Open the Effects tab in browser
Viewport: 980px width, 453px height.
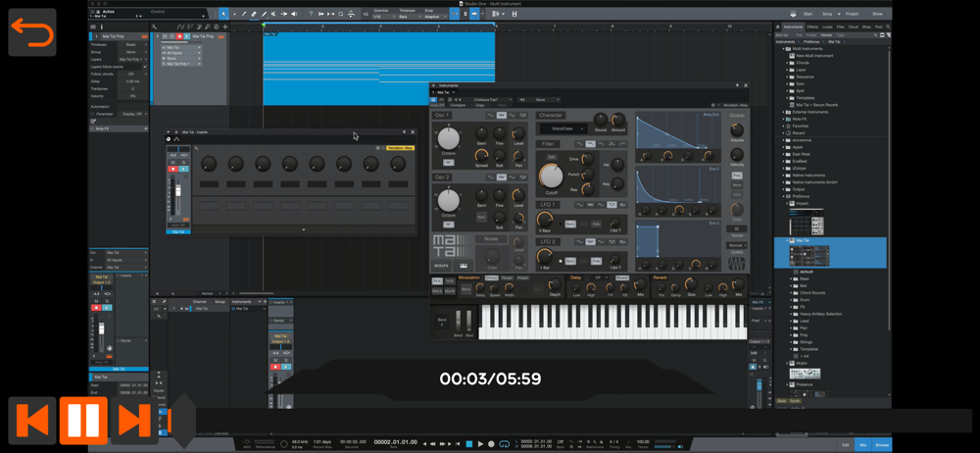point(811,26)
